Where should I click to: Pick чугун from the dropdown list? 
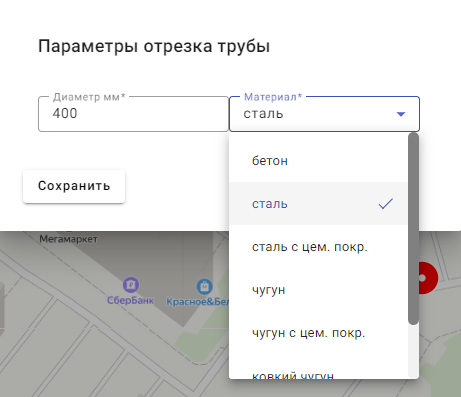pyautogui.click(x=318, y=290)
